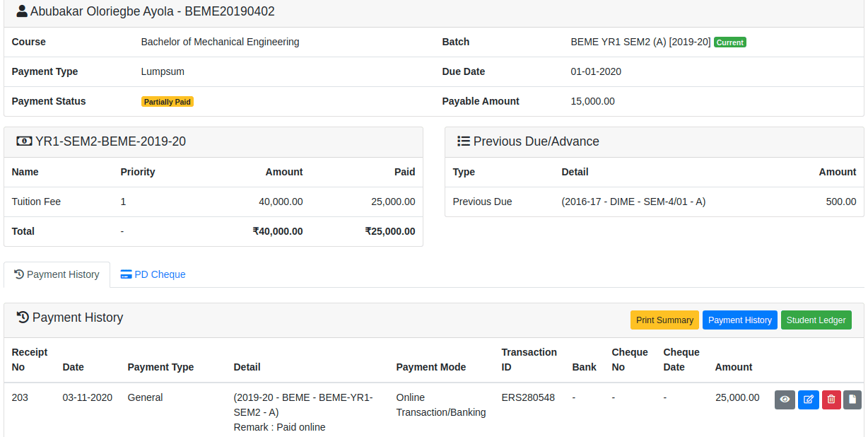Click the Previous Due type entry
Image resolution: width=868 pixels, height=437 pixels.
[x=482, y=202]
